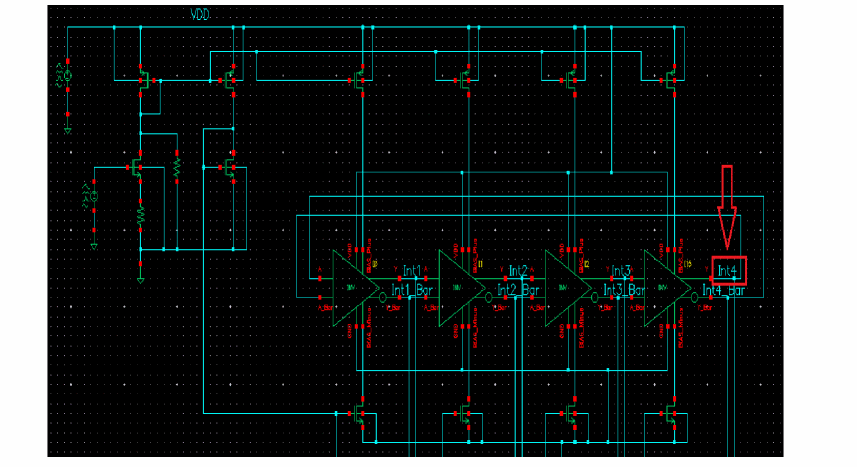Click the Int1_Bar net label
Viewport: 857px width, 467px height.
pos(412,290)
